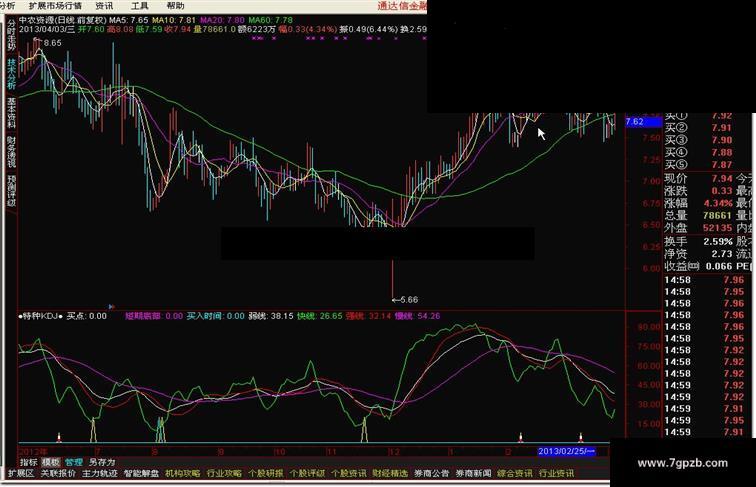Click the 弱线: 38.15 value
This screenshot has height=487, width=756.
(270, 316)
